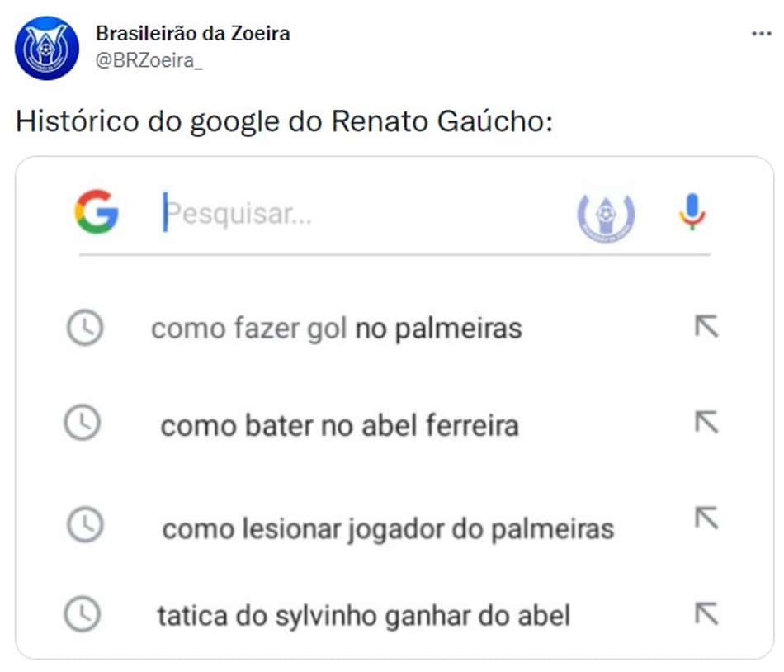Insert 'tatica do sylvinho ganhar do abel' via its arrow

coord(706,613)
